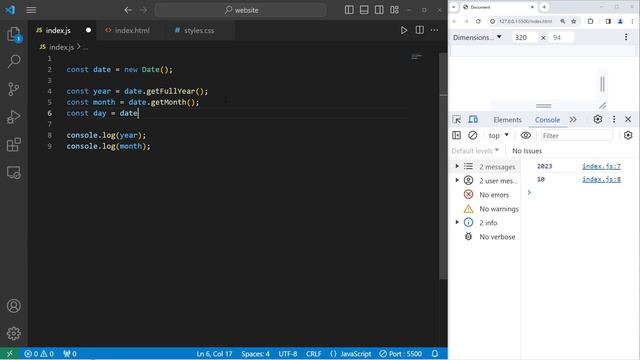Open Source Control view
640x360 pixels.
13,89
